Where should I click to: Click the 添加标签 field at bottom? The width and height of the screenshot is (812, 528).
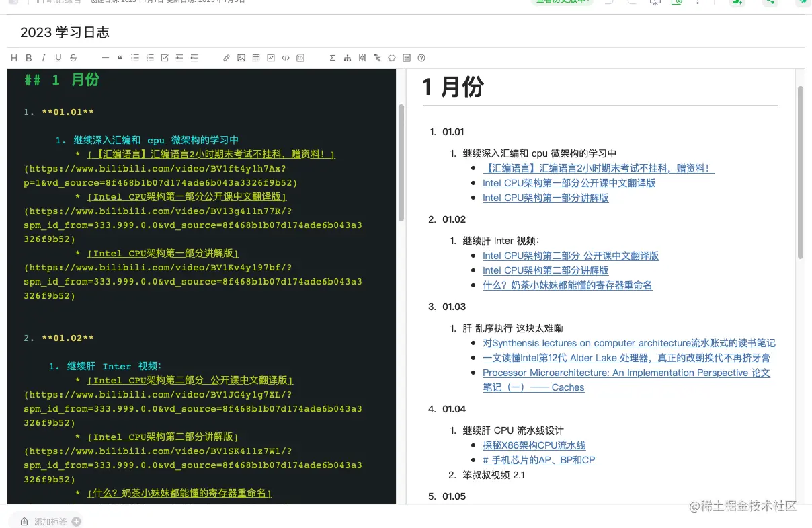coord(50,521)
